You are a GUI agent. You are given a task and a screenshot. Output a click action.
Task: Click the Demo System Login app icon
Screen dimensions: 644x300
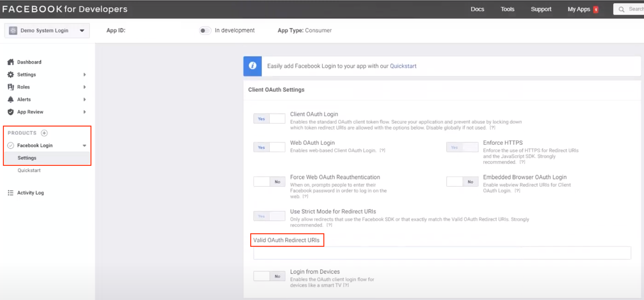[x=13, y=30]
